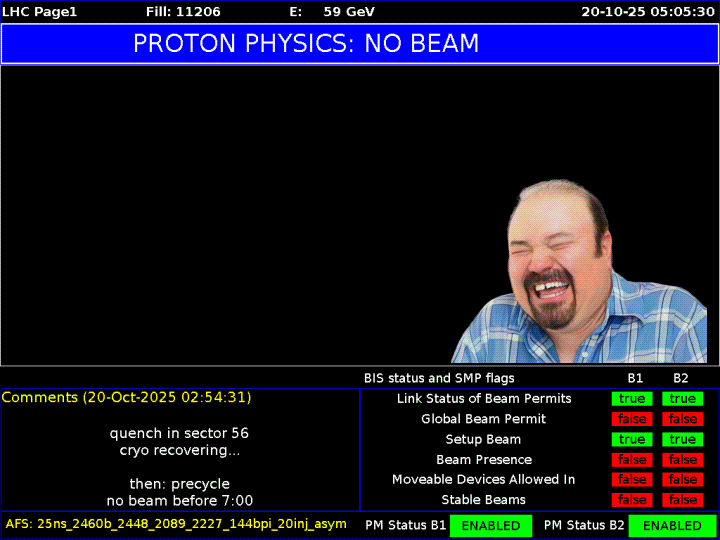
Task: Click the B1 Global Beam Permit false flag
Action: [632, 419]
